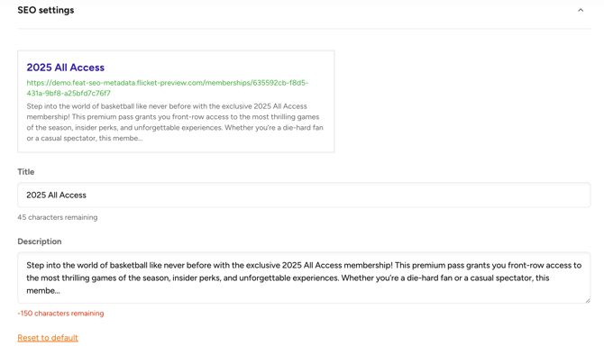Screen dimensions: 604x364
Task: Click the green preview URL link
Action: [167, 87]
